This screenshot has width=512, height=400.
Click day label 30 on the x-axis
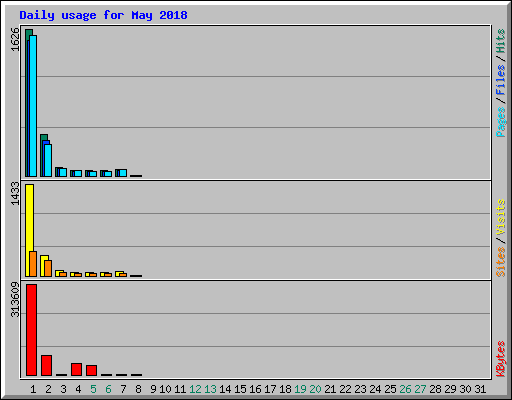coord(465,389)
